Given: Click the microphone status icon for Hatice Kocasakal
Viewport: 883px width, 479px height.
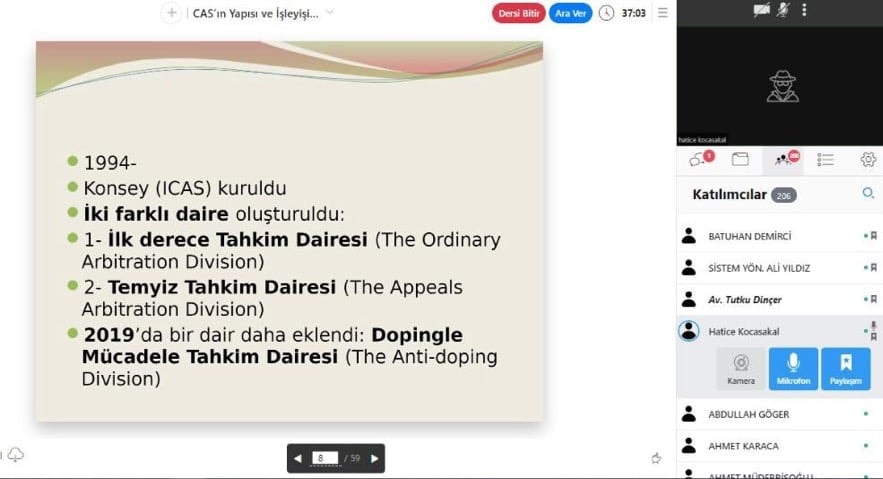Looking at the screenshot, I should [873, 326].
